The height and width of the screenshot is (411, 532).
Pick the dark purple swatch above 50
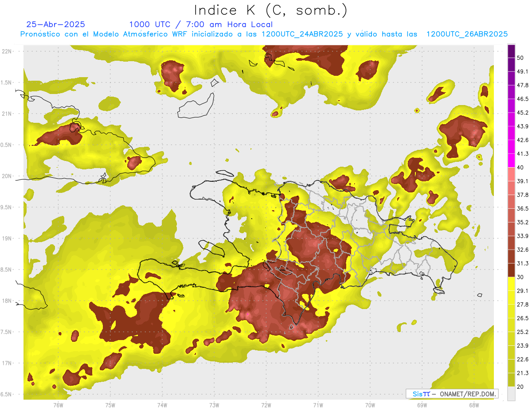[x=511, y=51]
